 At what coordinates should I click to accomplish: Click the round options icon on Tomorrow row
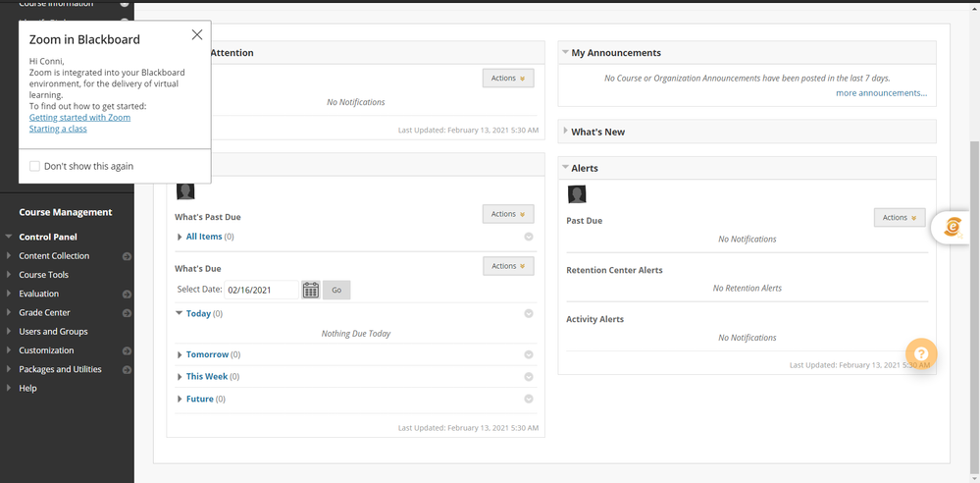[529, 354]
